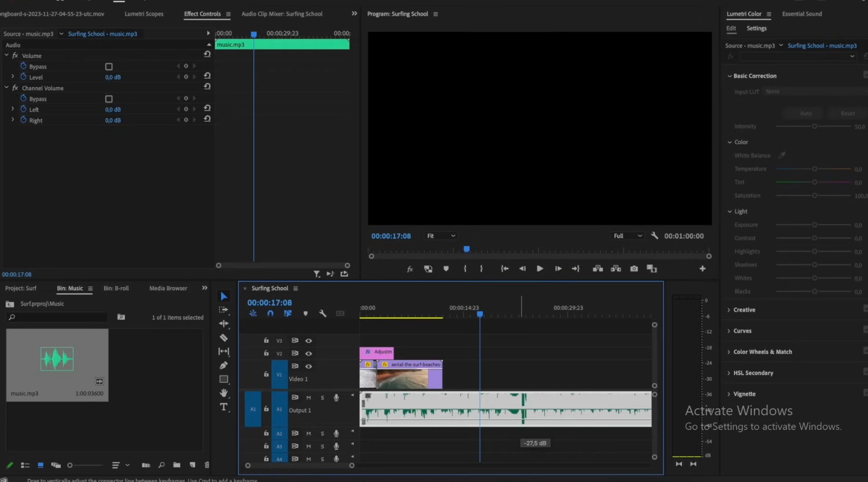Open the Project: Surf tab

tap(21, 288)
